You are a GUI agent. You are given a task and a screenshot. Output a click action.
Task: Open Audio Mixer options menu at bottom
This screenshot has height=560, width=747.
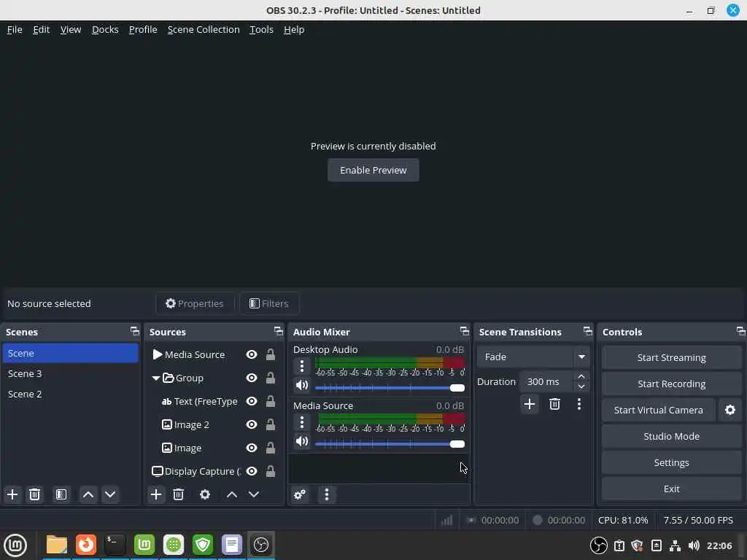pyautogui.click(x=326, y=494)
